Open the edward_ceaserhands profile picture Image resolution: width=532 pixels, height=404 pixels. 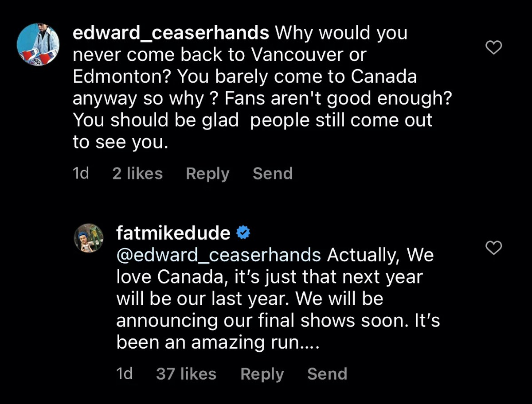(38, 44)
